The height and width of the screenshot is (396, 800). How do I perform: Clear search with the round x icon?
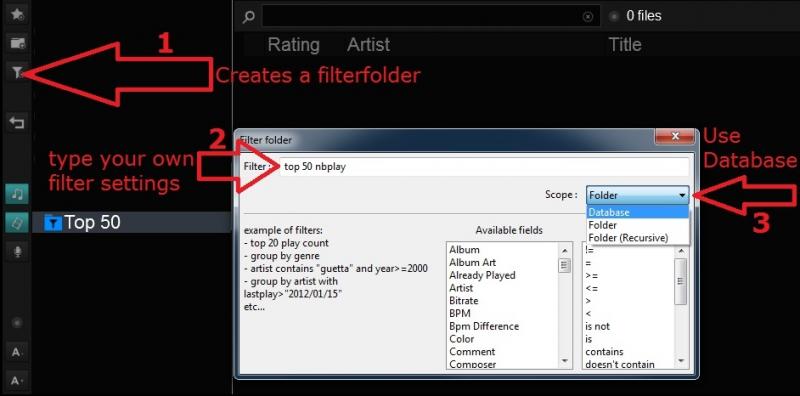(x=588, y=17)
